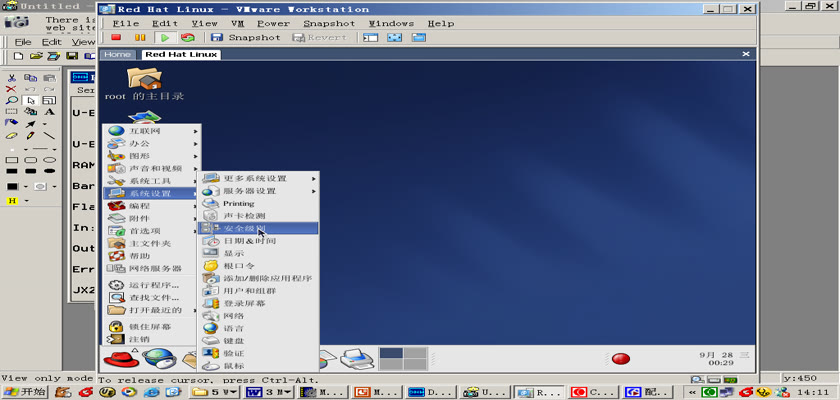Expand 更多系统设置 submenu
Screen dimensions: 840x400
pyautogui.click(x=259, y=178)
